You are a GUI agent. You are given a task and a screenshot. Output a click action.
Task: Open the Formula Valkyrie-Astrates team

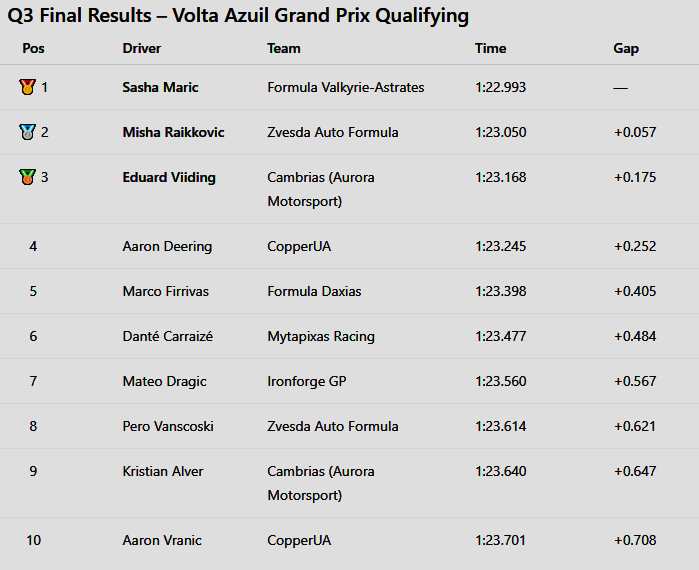pos(345,87)
